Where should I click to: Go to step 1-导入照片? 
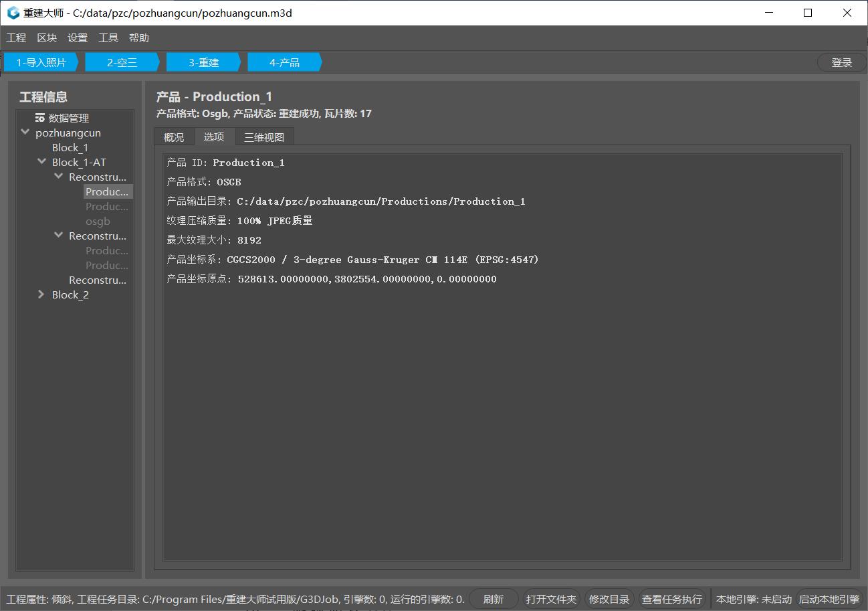click(x=41, y=62)
